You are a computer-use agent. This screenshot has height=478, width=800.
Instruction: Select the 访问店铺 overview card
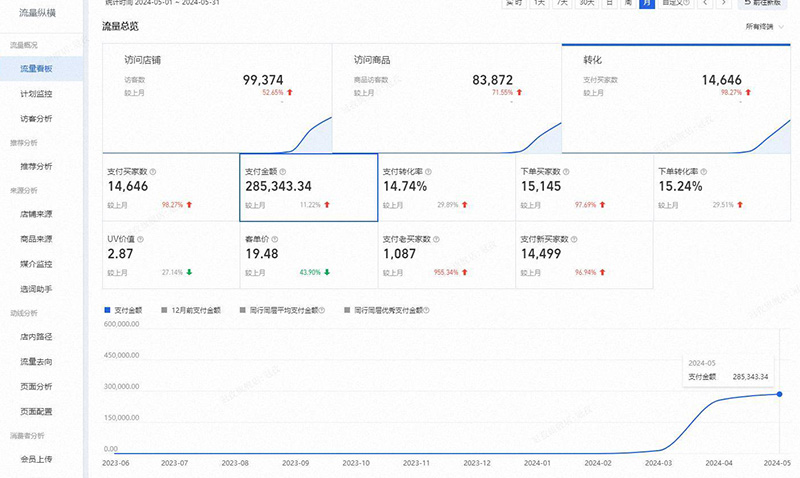click(217, 98)
